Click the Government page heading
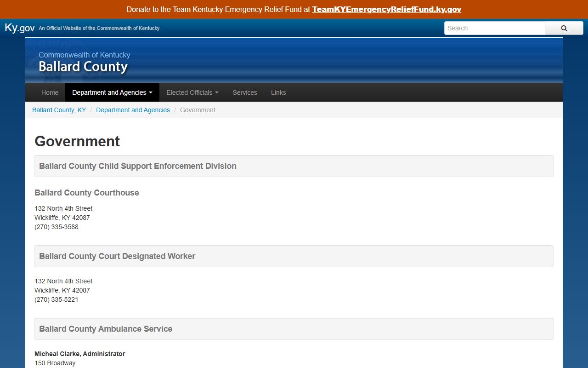The width and height of the screenshot is (588, 368). click(77, 141)
